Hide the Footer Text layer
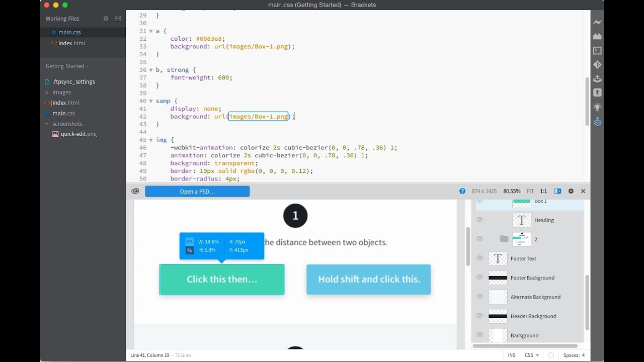This screenshot has height=362, width=644. [x=479, y=258]
